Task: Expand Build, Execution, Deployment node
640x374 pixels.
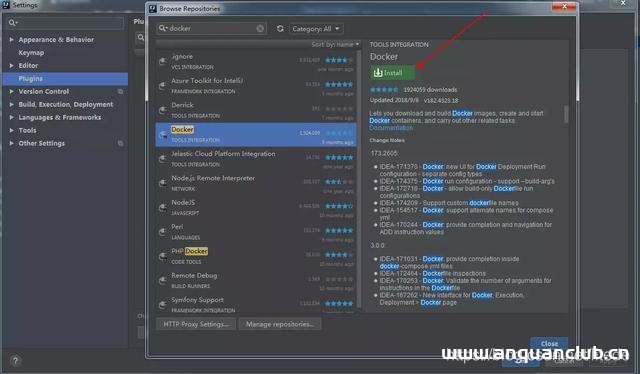Action: [11, 105]
